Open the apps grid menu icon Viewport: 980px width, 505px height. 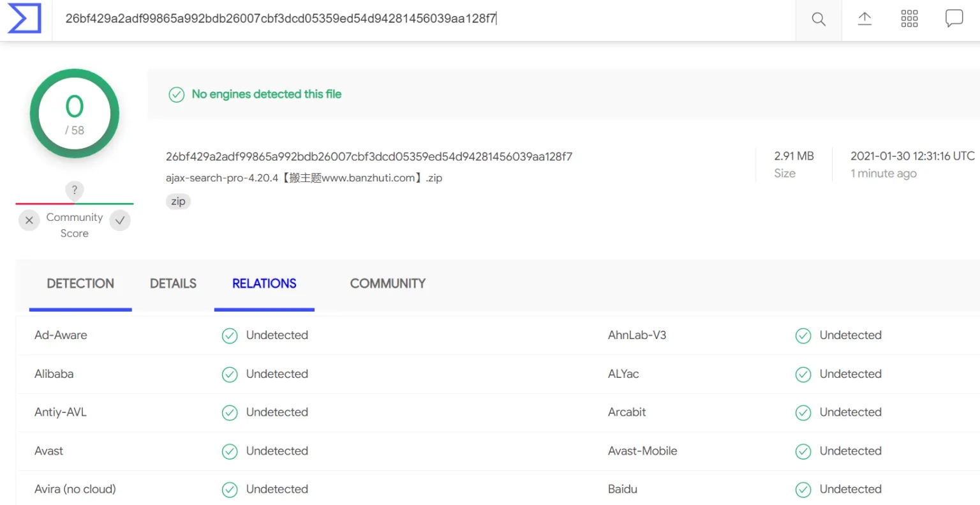point(909,19)
